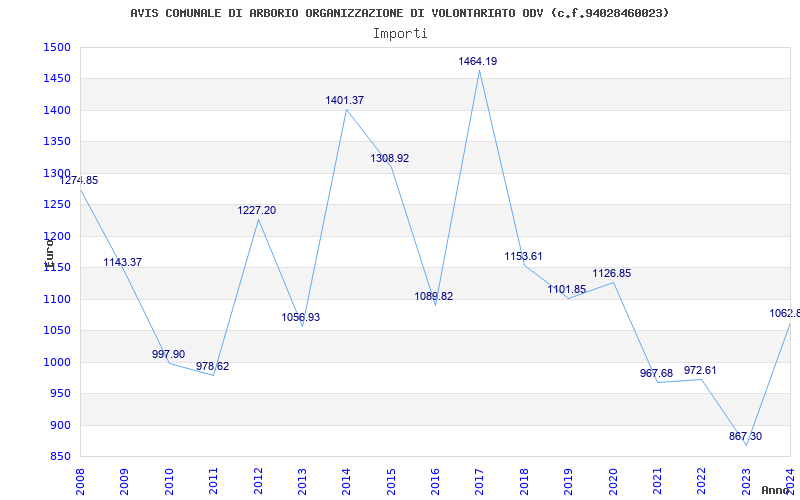Click y-axis tick label 1350

pyautogui.click(x=57, y=142)
